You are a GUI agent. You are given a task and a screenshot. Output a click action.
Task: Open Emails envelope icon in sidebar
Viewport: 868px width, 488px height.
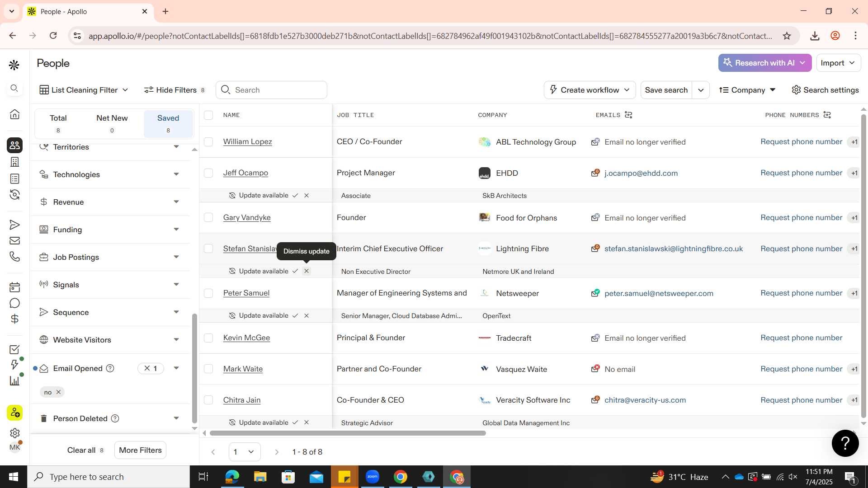14,241
